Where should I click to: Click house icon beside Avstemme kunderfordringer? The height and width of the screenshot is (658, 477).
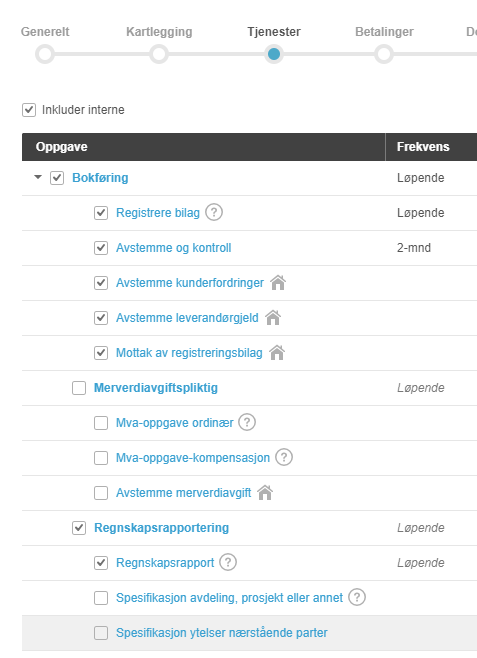coord(278,282)
